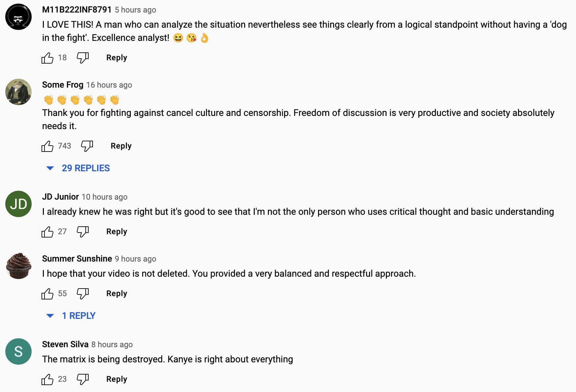Open Summer Sunshine's cupcake avatar
This screenshot has width=576, height=392.
click(18, 266)
